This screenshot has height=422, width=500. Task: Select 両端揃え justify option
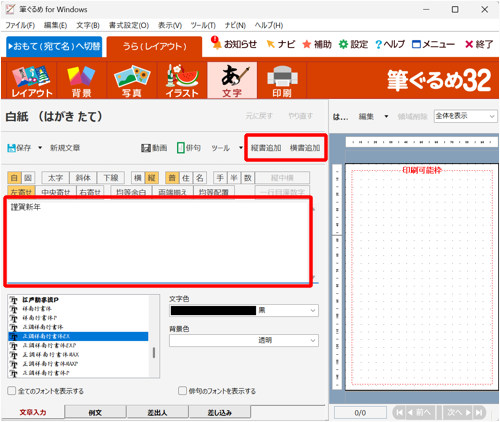(172, 192)
